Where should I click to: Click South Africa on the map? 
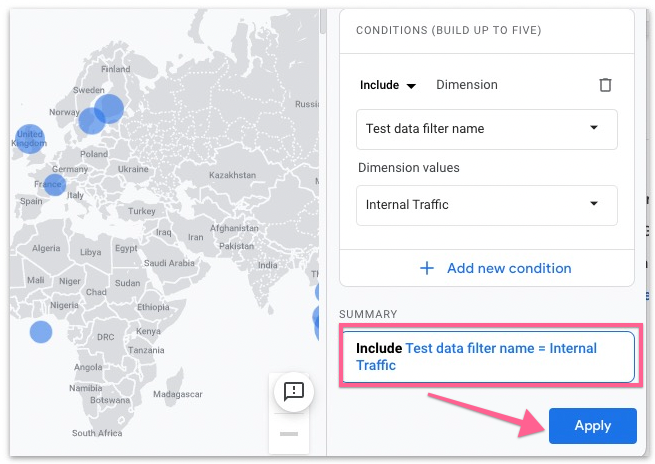[x=98, y=432]
